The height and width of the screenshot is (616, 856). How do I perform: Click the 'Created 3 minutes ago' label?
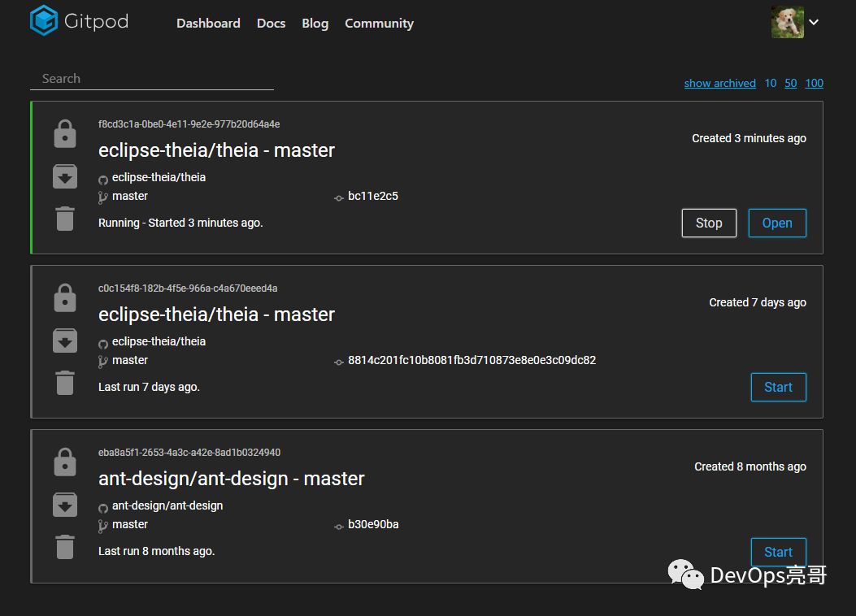[749, 139]
